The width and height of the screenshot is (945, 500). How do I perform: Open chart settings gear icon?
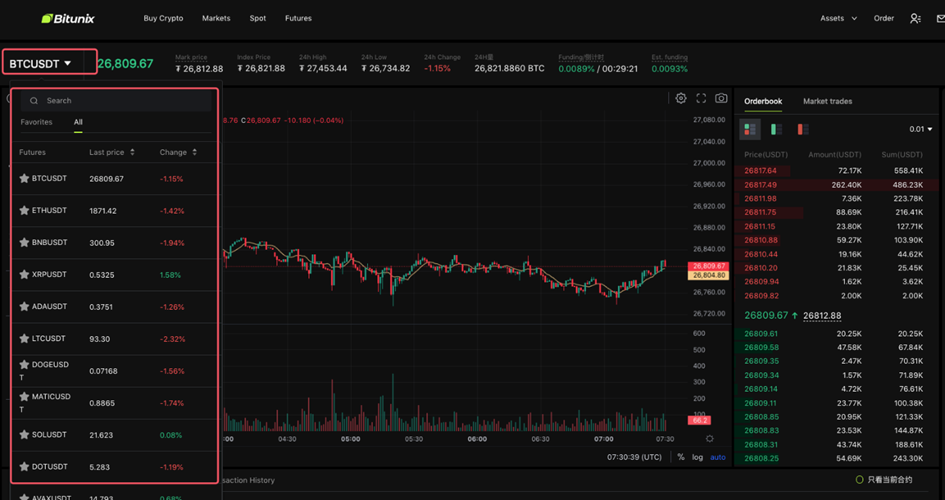680,98
